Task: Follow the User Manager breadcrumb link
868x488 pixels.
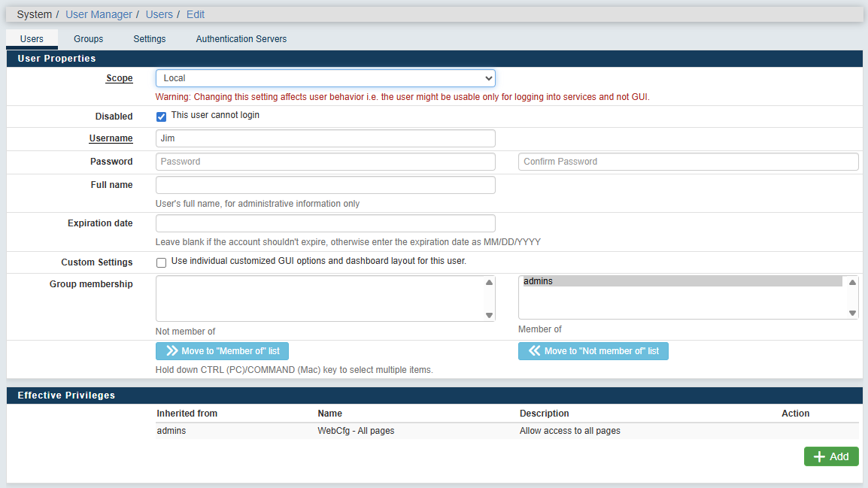Action: (99, 14)
